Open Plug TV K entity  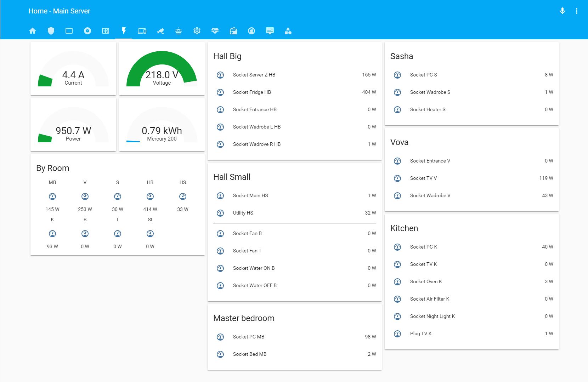click(472, 333)
